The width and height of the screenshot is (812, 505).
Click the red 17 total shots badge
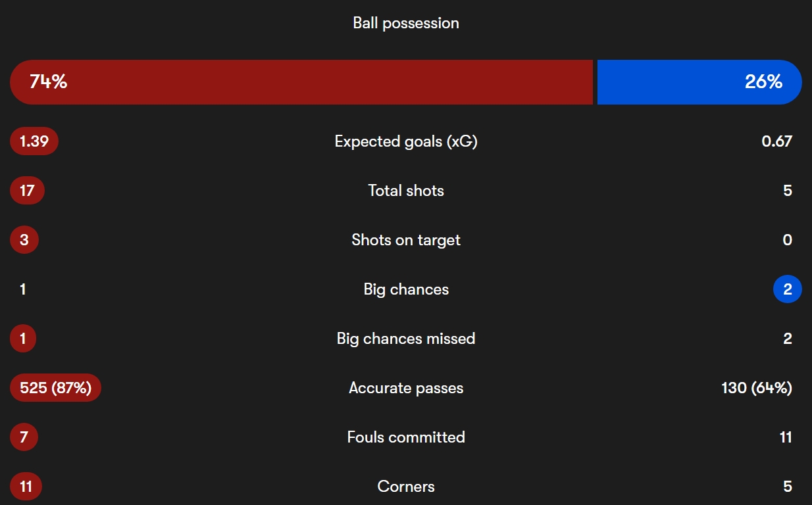tap(27, 191)
